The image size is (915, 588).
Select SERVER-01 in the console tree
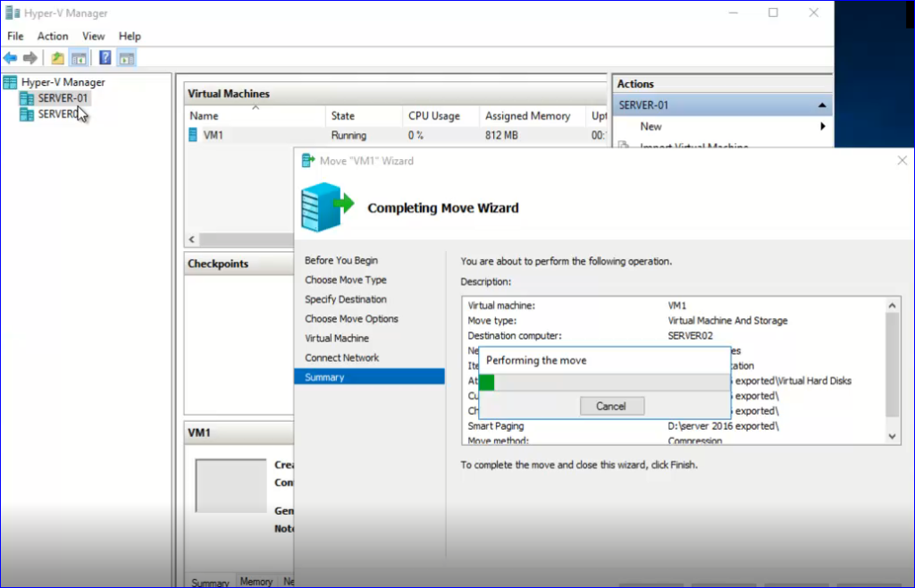pos(63,98)
